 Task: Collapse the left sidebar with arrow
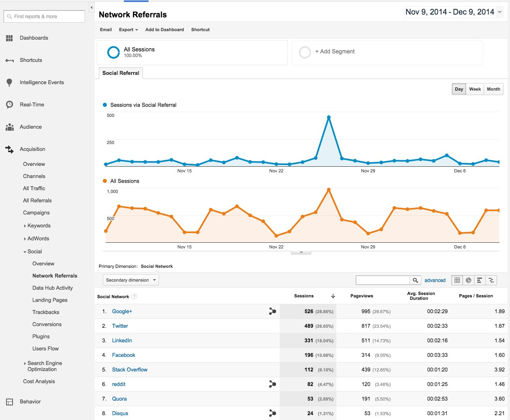[x=91, y=7]
